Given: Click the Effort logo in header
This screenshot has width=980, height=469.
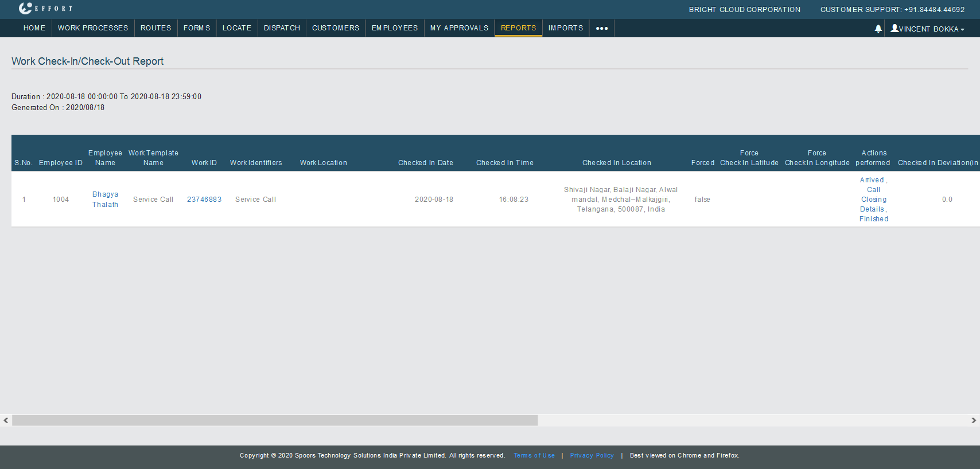Looking at the screenshot, I should [x=45, y=9].
